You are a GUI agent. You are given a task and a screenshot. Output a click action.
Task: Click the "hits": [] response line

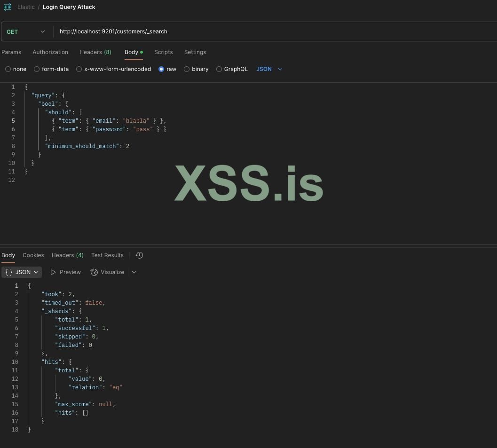(71, 413)
